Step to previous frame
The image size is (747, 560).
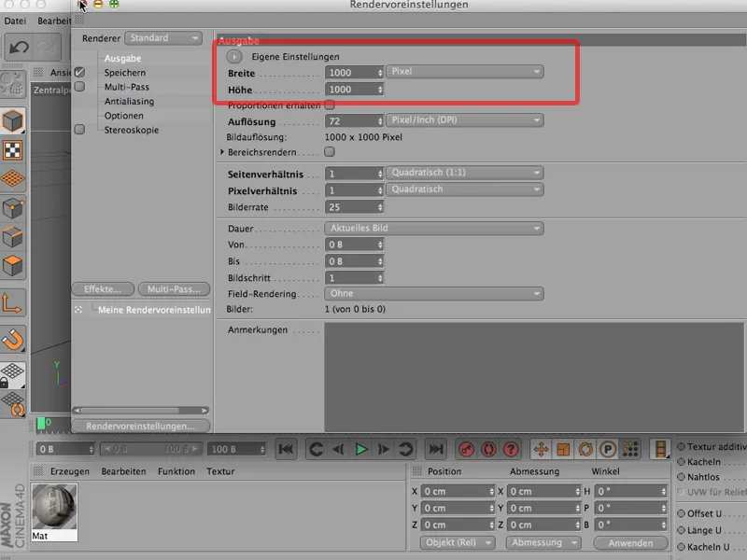click(x=338, y=449)
